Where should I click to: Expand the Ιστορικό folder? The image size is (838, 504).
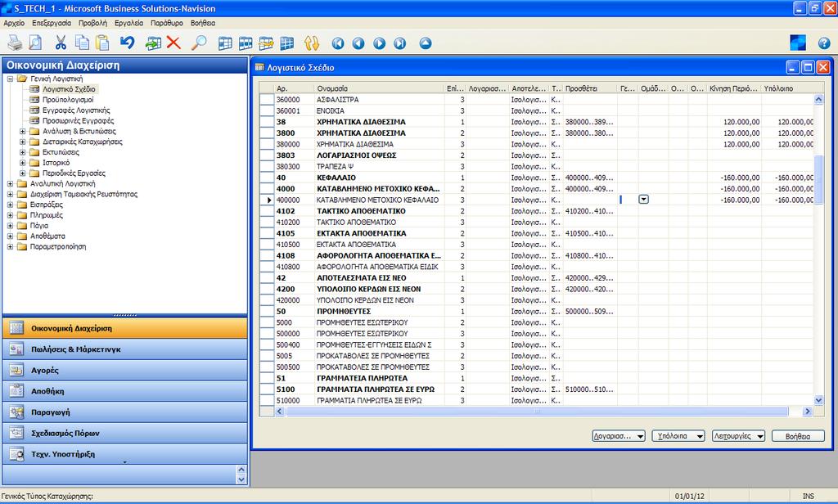tap(22, 163)
